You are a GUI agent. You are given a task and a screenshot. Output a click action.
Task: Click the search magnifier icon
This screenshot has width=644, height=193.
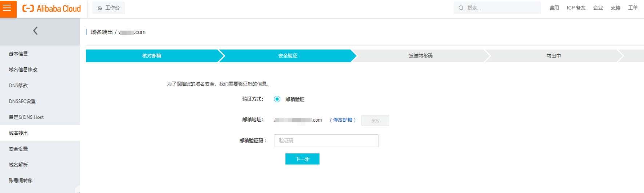[461, 8]
